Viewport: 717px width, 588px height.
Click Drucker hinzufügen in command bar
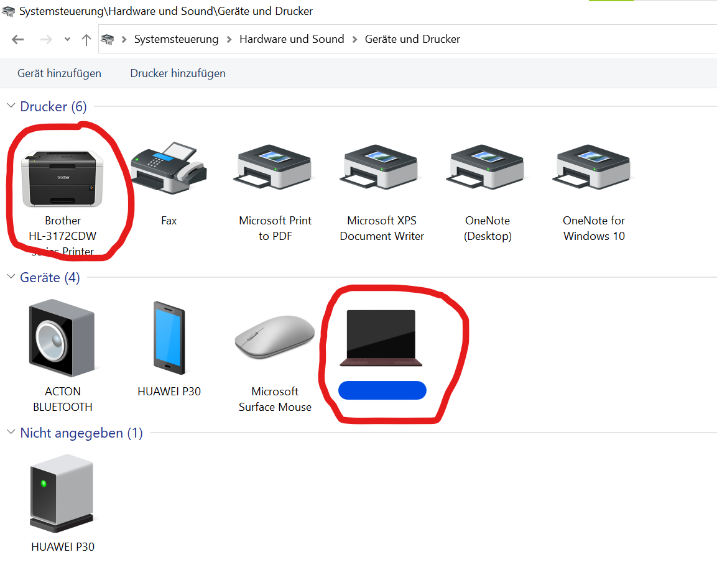(x=178, y=73)
